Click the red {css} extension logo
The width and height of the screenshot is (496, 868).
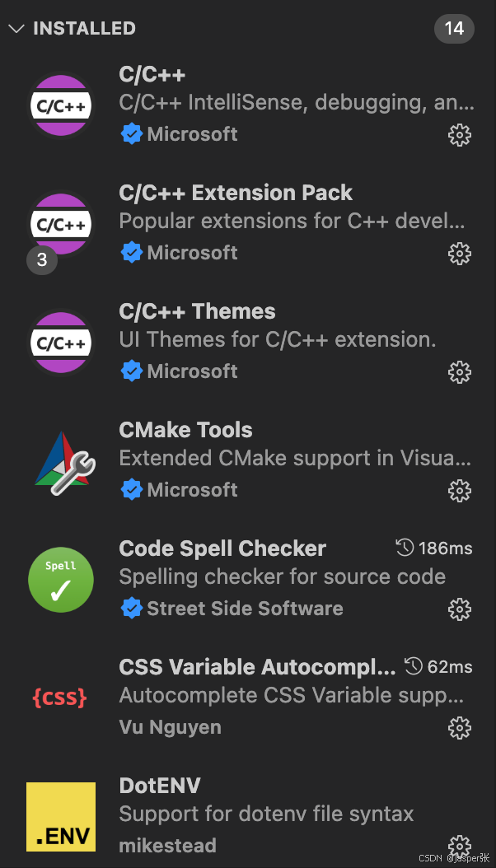[x=60, y=698]
